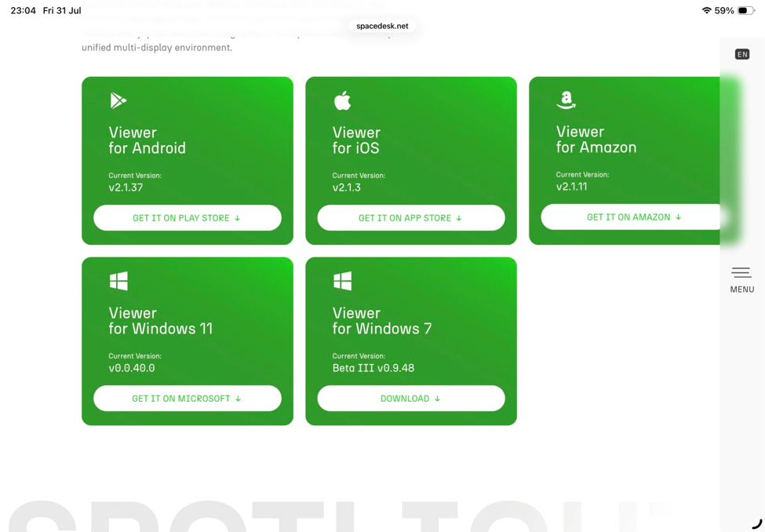Click DOWNLOAD button for Windows 7 viewer

pos(411,399)
